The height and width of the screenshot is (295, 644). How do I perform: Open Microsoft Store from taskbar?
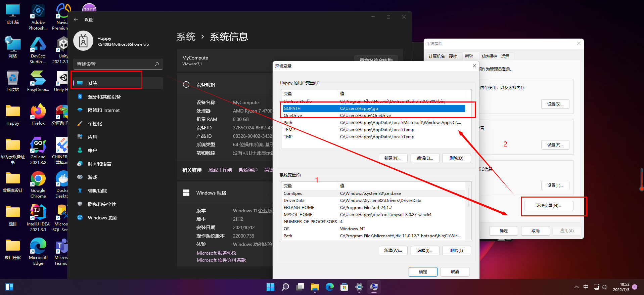(x=344, y=287)
